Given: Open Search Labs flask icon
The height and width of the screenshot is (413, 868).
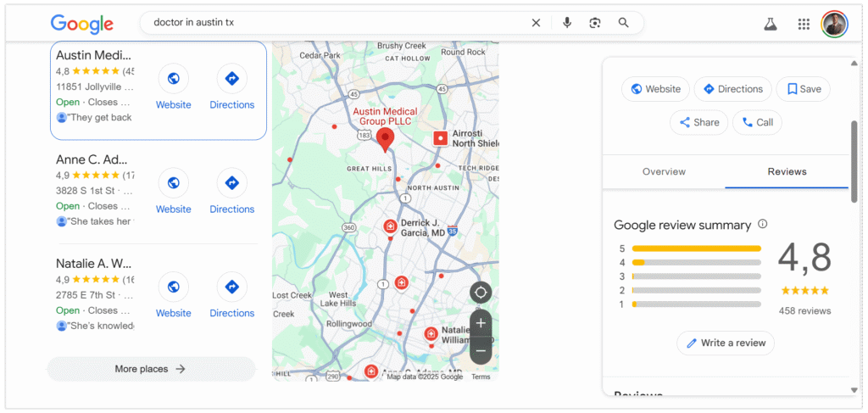Looking at the screenshot, I should (x=771, y=24).
